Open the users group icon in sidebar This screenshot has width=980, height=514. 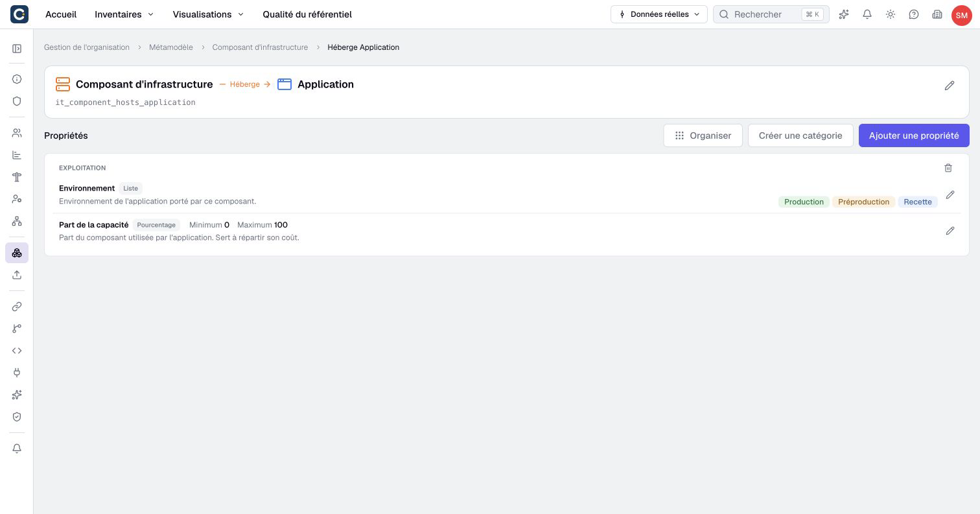[17, 133]
